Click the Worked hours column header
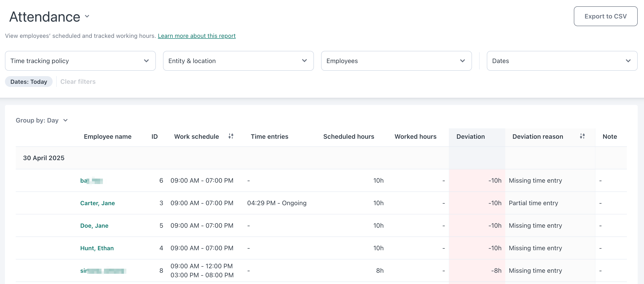The image size is (644, 284). (x=415, y=136)
